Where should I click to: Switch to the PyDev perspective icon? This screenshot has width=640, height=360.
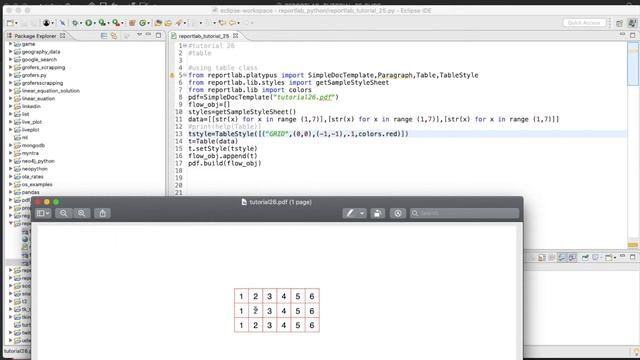tap(632, 23)
